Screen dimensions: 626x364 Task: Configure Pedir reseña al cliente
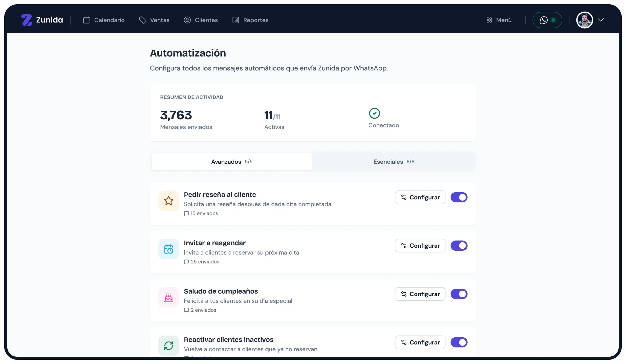tap(420, 197)
